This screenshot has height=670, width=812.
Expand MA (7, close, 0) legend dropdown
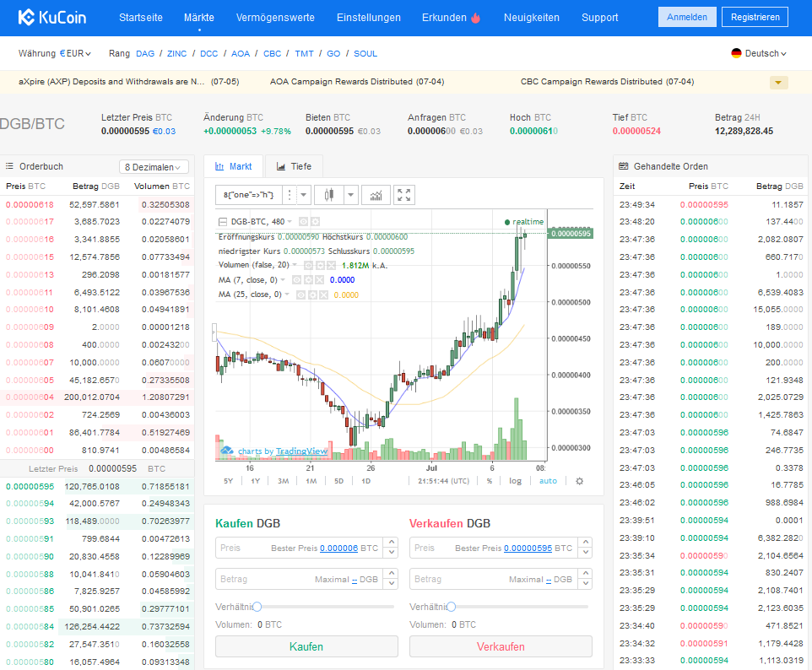coord(283,280)
